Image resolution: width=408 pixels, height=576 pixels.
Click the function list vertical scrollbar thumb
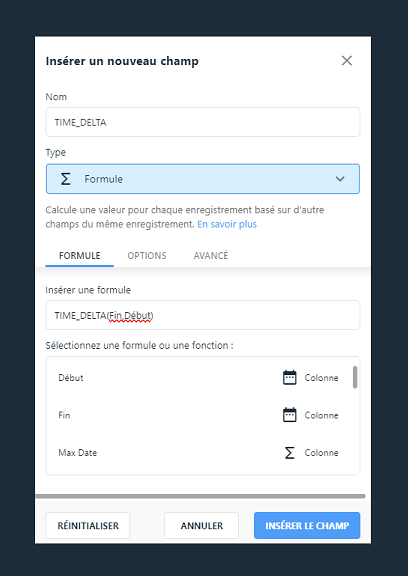click(x=355, y=377)
